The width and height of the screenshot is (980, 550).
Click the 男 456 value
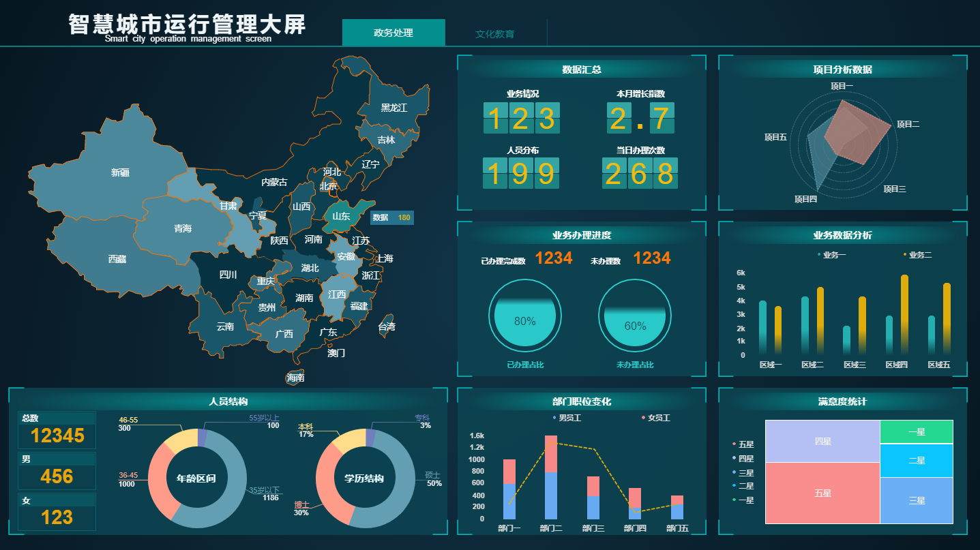coord(57,476)
